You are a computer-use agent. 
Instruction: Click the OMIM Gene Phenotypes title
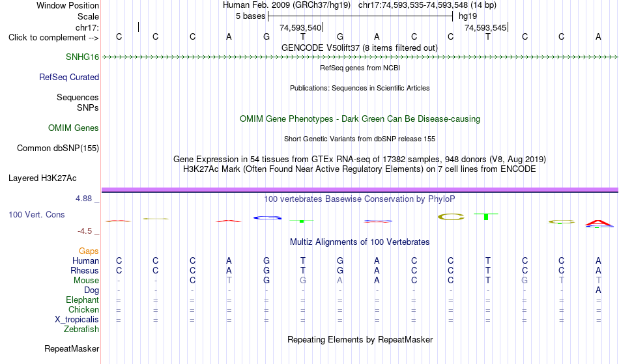tap(360, 119)
